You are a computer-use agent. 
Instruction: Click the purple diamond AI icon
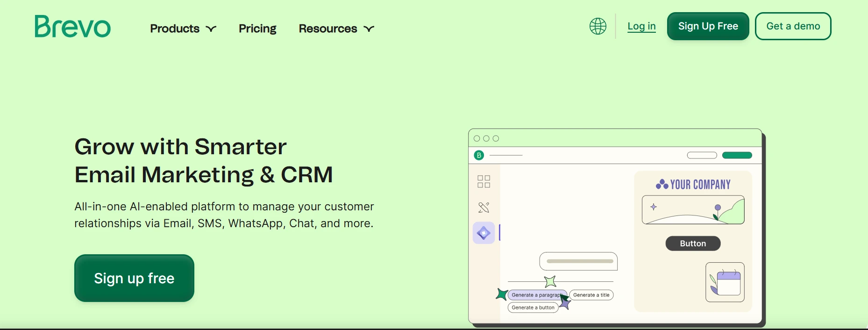coord(484,232)
